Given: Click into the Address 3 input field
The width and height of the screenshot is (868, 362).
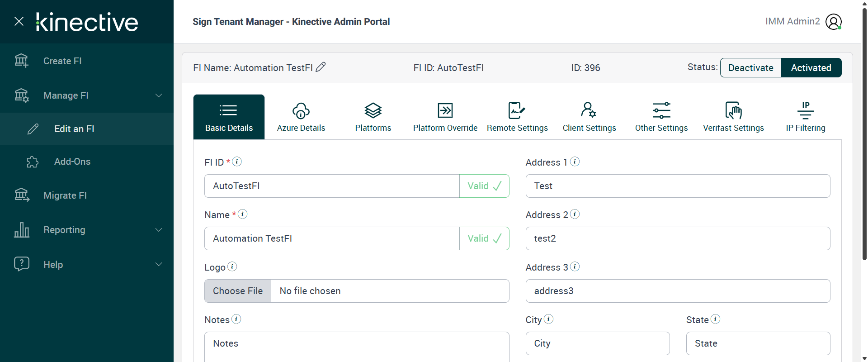Looking at the screenshot, I should pos(678,291).
